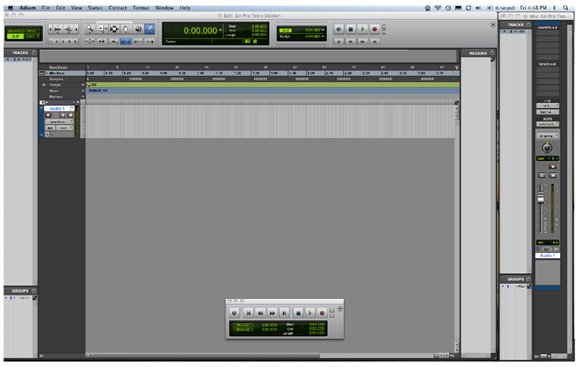Image resolution: width=580 pixels, height=367 pixels.
Task: Open the Groups list menu in Edit window
Action: pos(34,291)
